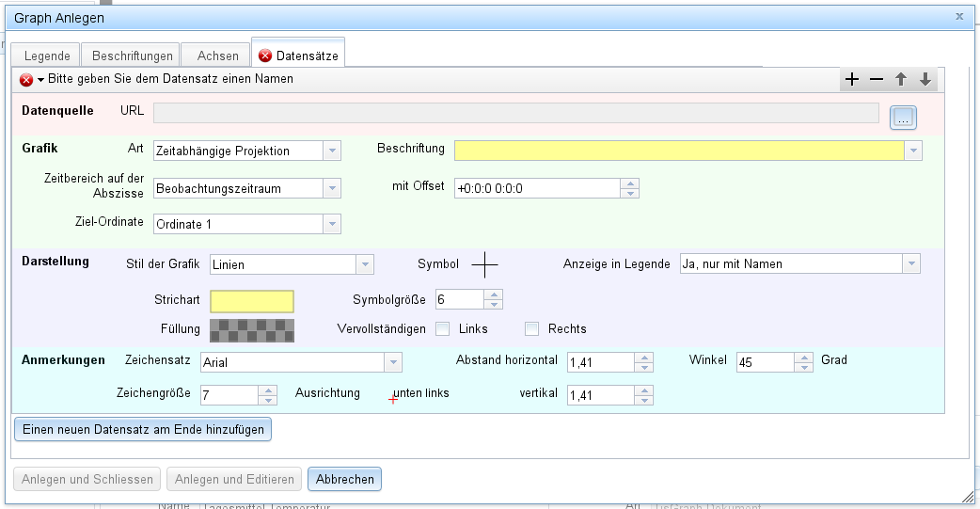Increase the vertikal spacing value
Image resolution: width=980 pixels, height=509 pixels.
(644, 390)
